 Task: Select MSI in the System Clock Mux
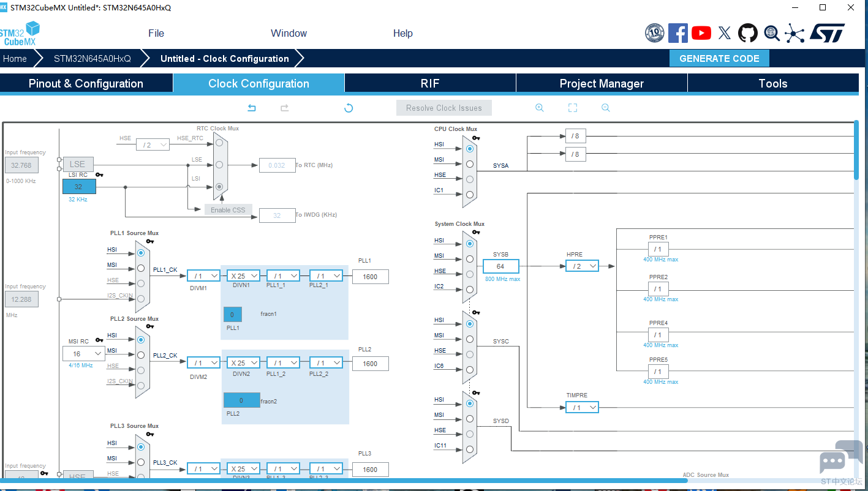(470, 259)
